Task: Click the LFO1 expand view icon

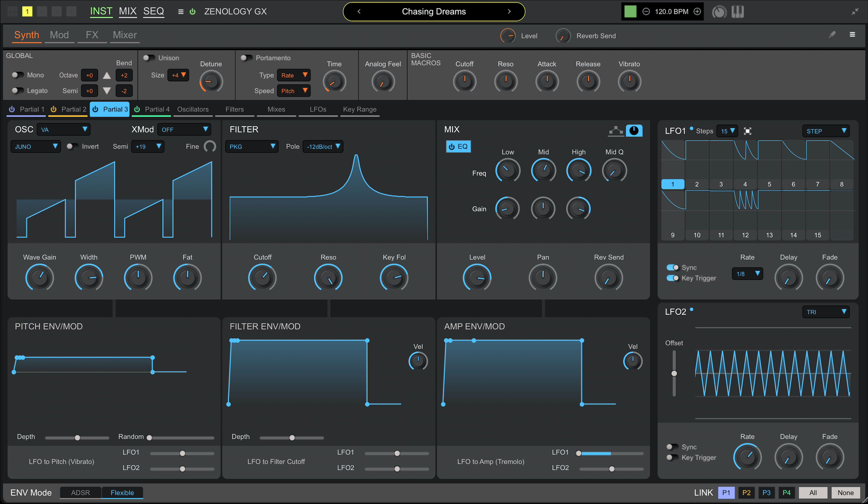Action: point(747,131)
